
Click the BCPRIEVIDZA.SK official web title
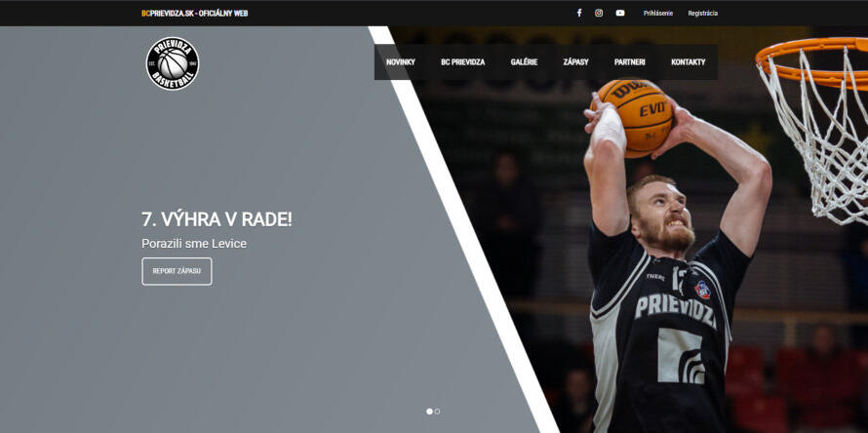click(194, 14)
